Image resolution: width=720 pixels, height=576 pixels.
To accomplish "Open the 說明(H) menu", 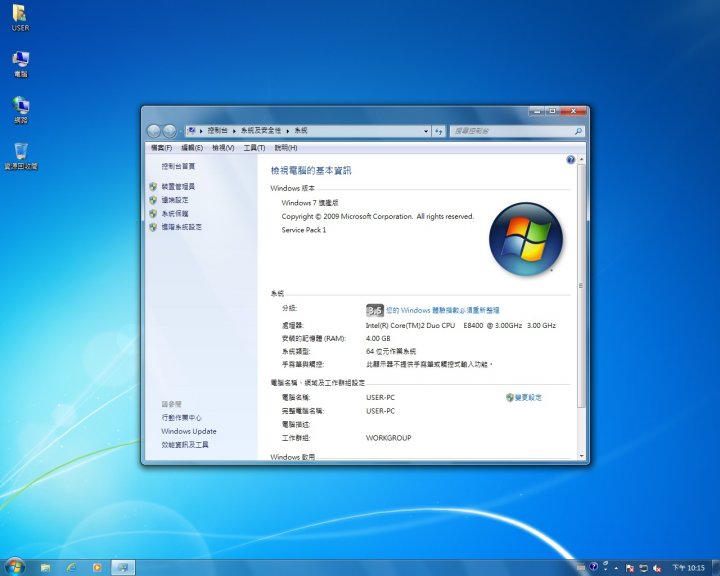I will click(286, 148).
